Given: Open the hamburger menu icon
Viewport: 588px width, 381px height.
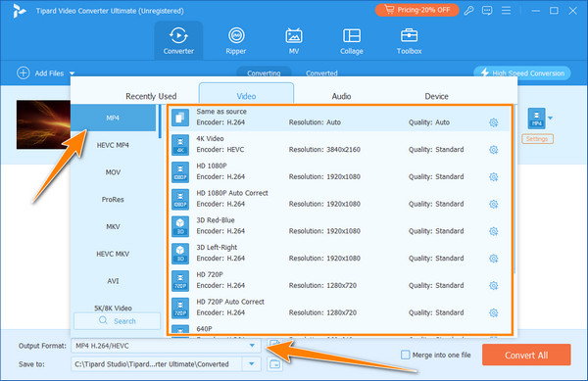Looking at the screenshot, I should (x=507, y=11).
